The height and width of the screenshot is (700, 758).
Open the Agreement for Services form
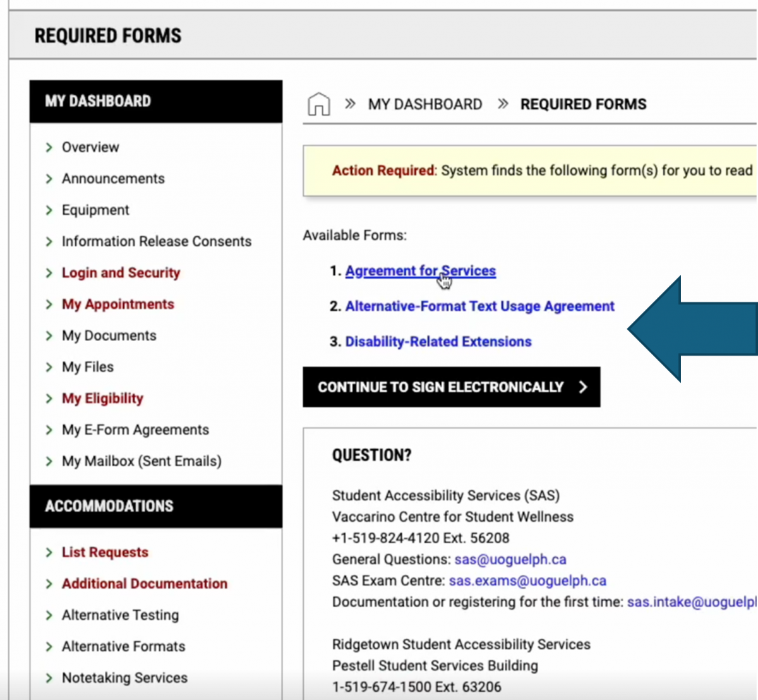click(420, 270)
